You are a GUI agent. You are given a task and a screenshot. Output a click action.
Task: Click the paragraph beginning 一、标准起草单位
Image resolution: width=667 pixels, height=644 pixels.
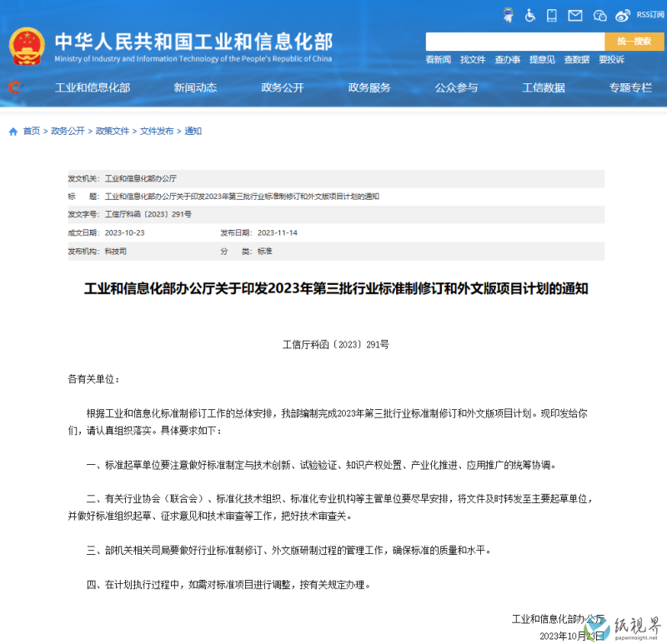coord(321,465)
